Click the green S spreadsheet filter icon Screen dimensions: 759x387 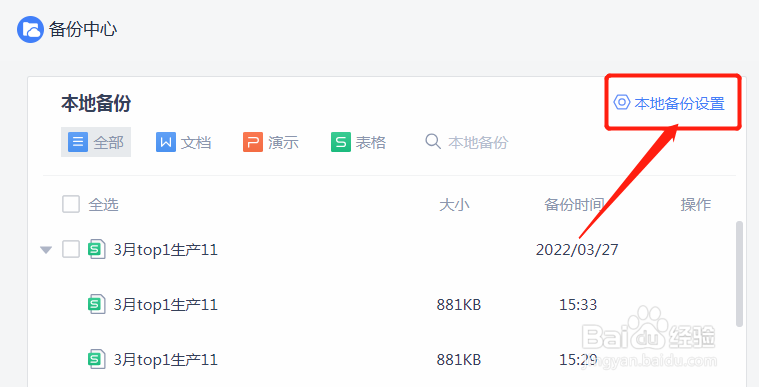point(341,142)
